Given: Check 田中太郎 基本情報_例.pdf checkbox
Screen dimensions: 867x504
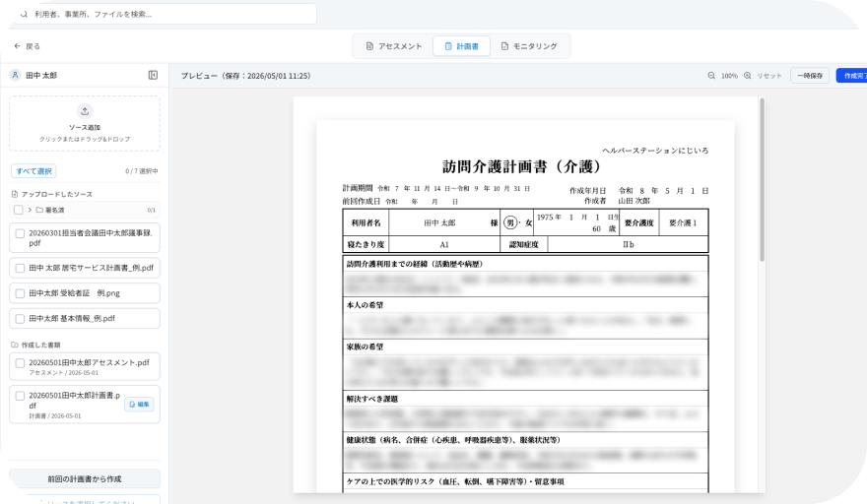Looking at the screenshot, I should pos(20,319).
